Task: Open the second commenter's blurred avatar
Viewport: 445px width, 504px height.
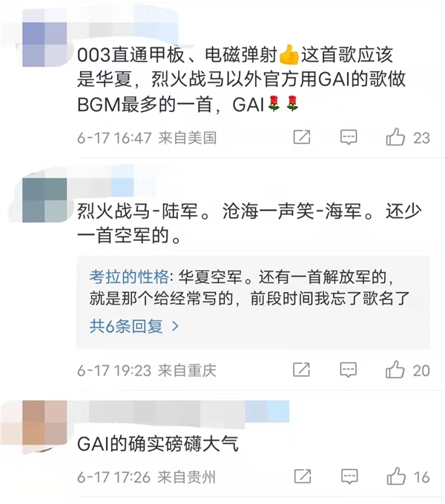Action: pyautogui.click(x=44, y=200)
